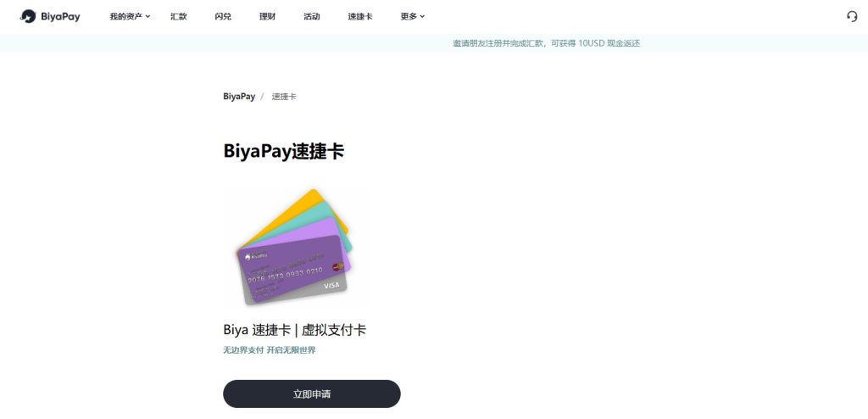Expand the 更多 dropdown menu
Viewport: 868px width, 419px height.
tap(413, 17)
